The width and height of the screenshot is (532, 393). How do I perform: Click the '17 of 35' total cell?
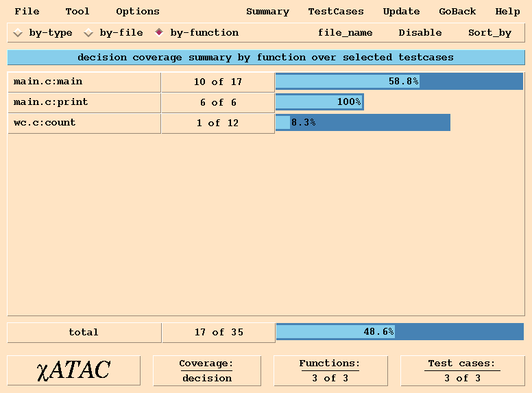click(219, 333)
